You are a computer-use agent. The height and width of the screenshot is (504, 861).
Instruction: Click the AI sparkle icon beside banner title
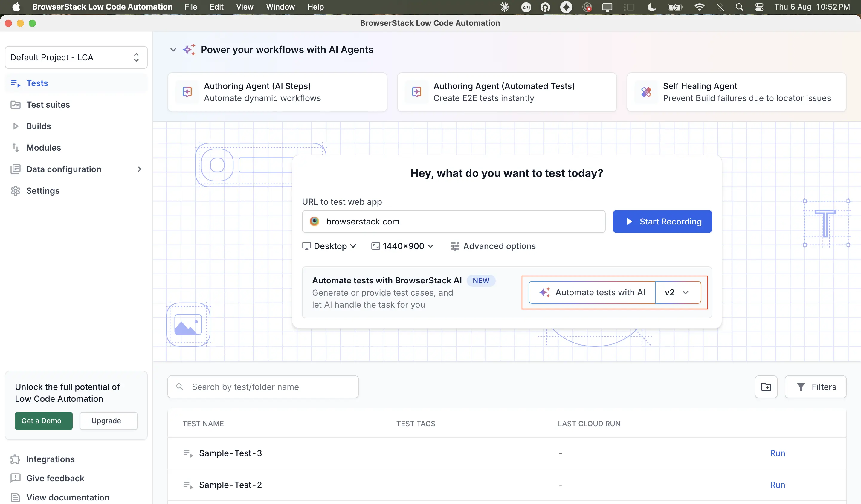(189, 50)
